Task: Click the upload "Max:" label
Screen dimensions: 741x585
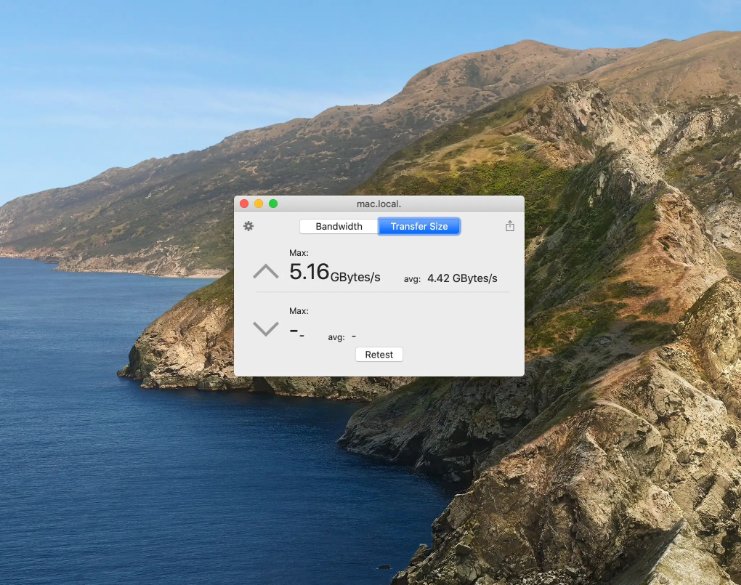Action: [x=299, y=253]
